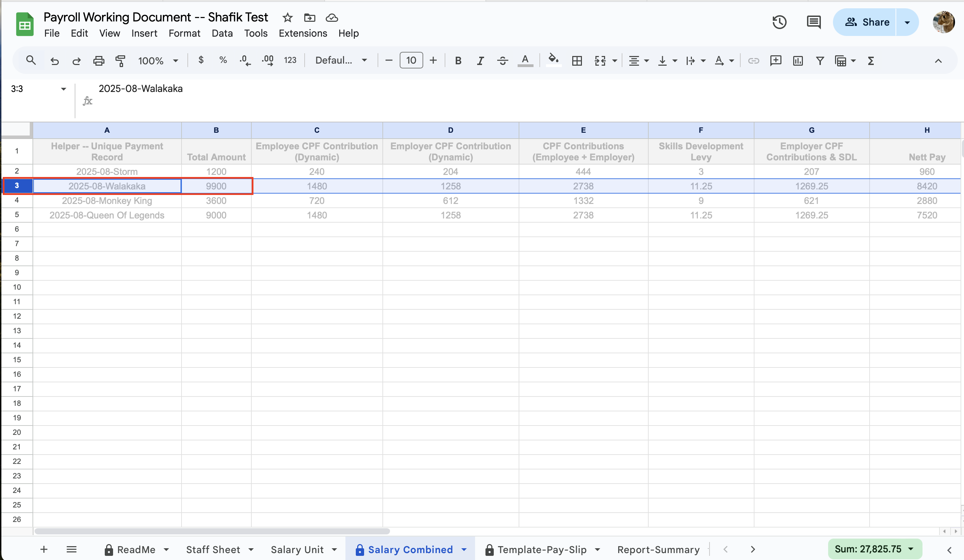Toggle Italic formatting

click(480, 60)
